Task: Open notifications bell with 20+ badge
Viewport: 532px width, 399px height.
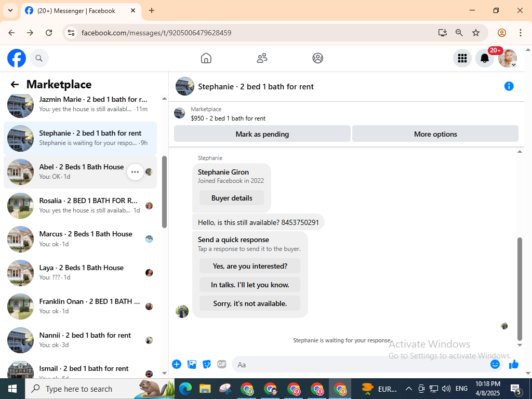Action: click(485, 58)
